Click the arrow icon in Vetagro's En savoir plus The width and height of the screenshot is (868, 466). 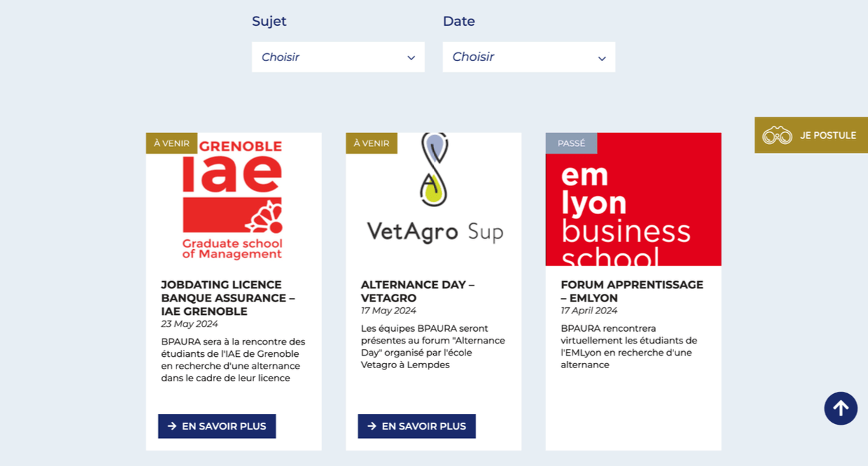point(372,426)
